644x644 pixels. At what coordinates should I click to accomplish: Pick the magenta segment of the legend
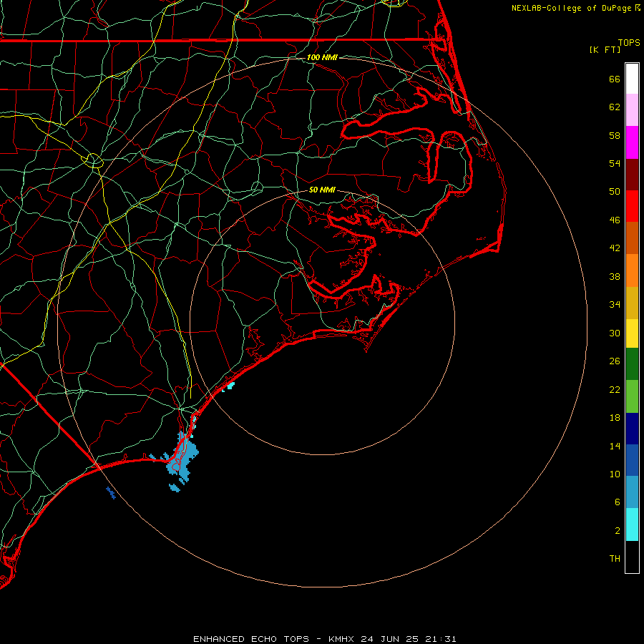[x=632, y=142]
